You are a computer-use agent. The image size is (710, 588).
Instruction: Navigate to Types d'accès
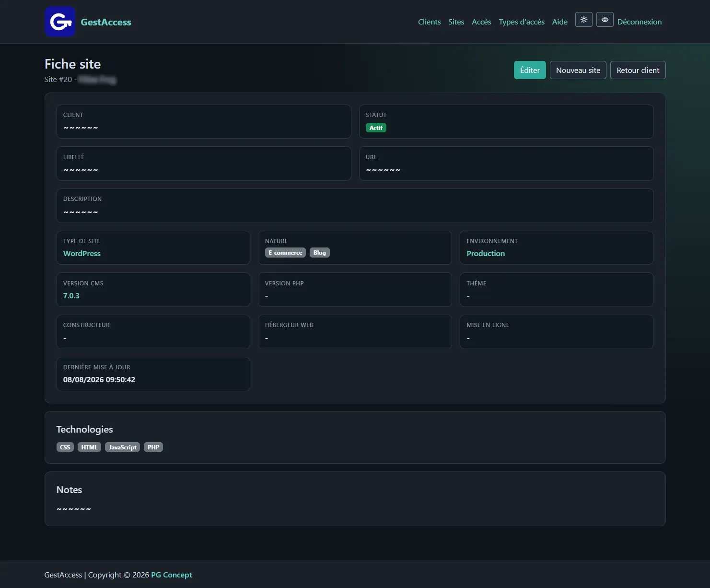pyautogui.click(x=522, y=22)
